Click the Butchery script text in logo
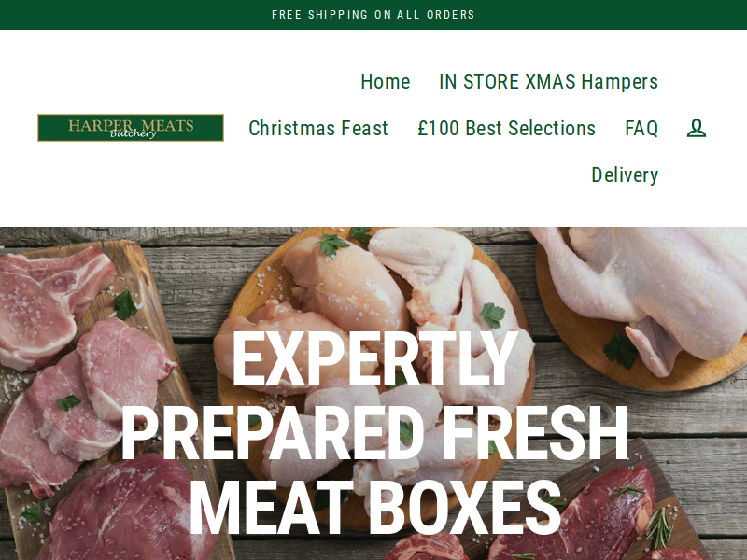Screen dimensions: 747x560 point(133,133)
